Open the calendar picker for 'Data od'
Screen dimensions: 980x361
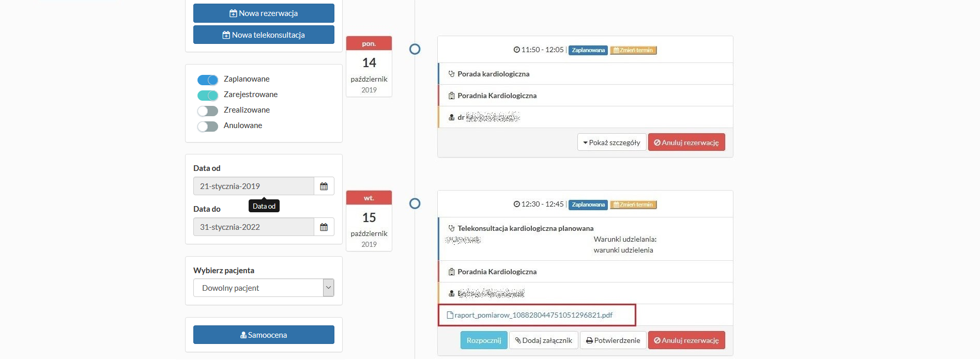click(324, 185)
